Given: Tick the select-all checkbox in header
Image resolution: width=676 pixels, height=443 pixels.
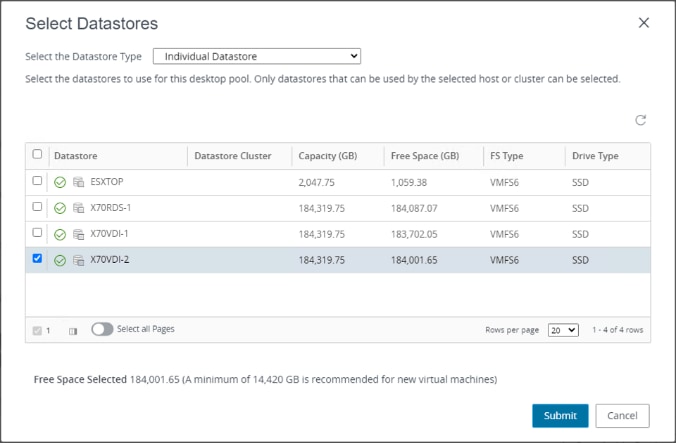Looking at the screenshot, I should (x=38, y=155).
